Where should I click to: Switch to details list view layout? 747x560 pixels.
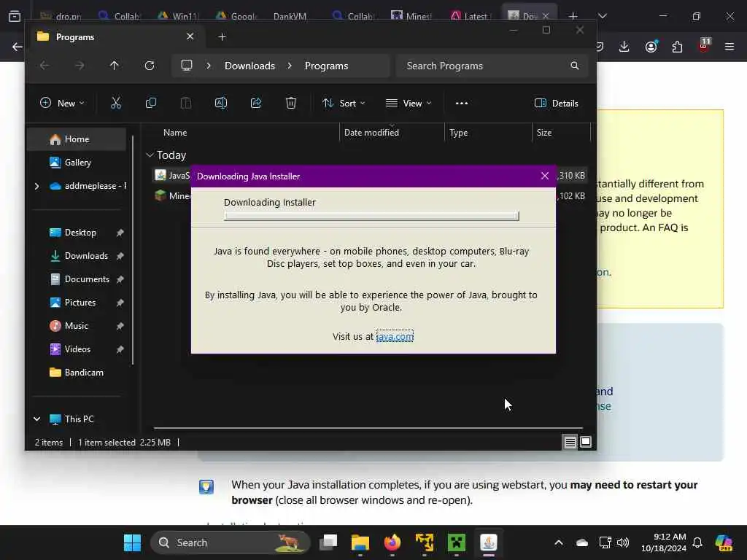pos(570,443)
